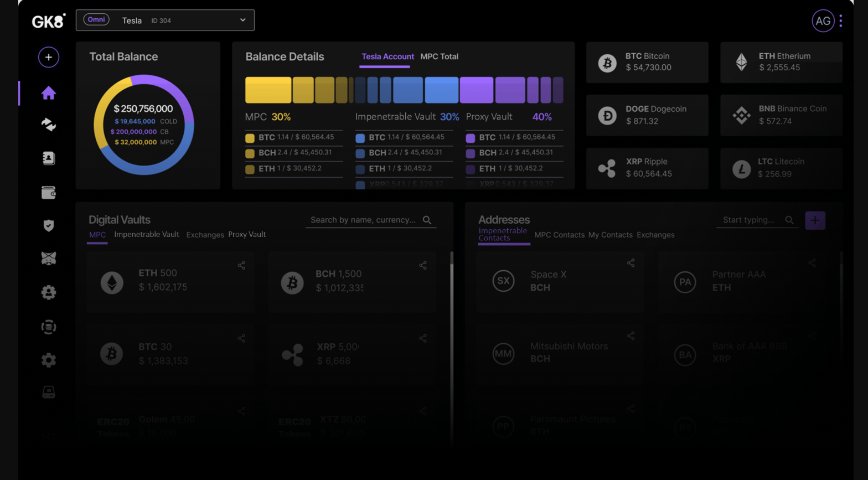Go to the Home dashboard icon
This screenshot has height=480, width=868.
(x=49, y=93)
